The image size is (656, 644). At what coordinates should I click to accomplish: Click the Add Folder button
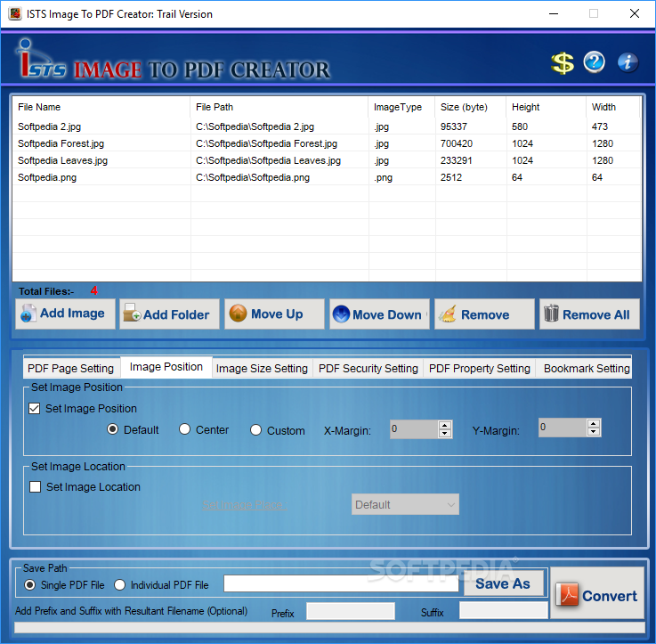click(x=169, y=314)
